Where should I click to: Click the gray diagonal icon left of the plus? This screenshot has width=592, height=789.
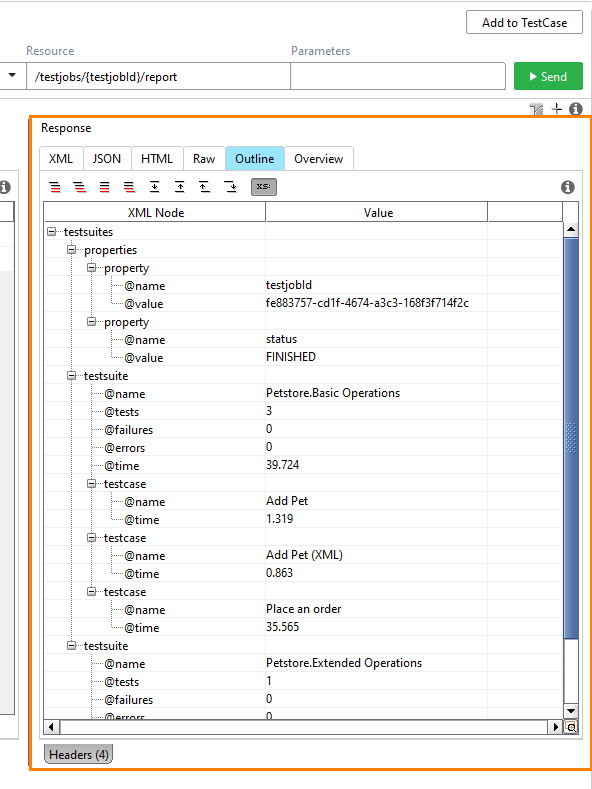tap(536, 109)
